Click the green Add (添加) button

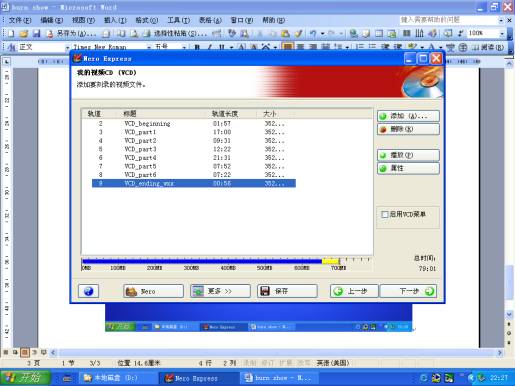(408, 116)
